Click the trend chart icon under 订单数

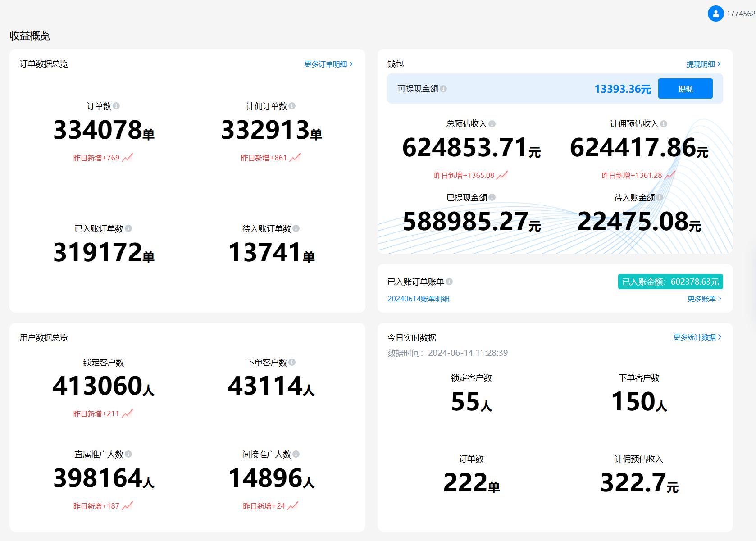[128, 158]
